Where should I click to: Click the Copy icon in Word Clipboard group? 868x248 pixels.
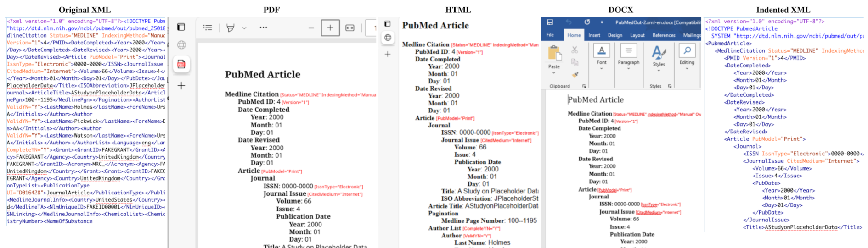[x=575, y=62]
